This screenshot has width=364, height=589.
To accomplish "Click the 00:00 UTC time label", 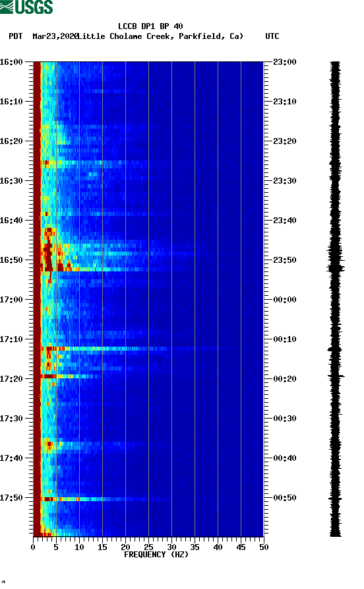I will click(x=285, y=300).
